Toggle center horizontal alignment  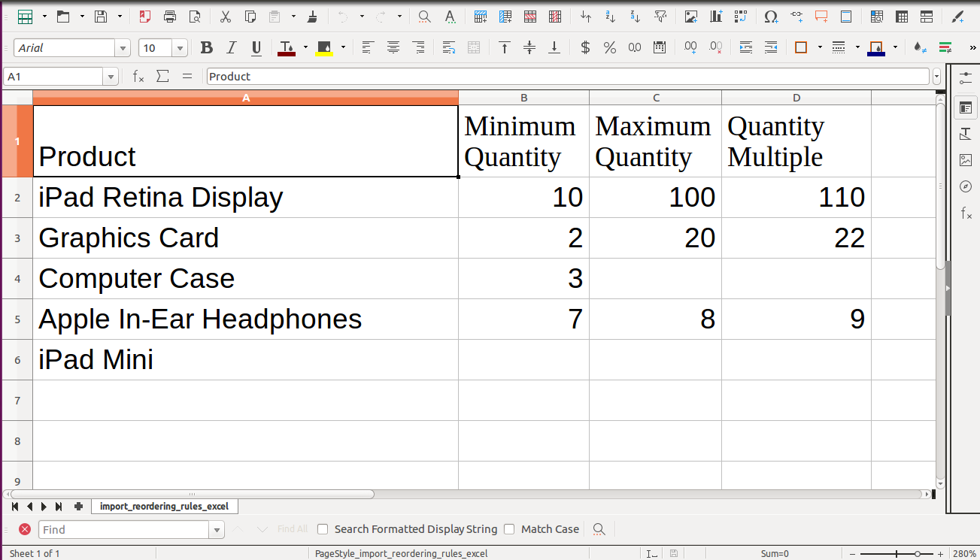click(x=393, y=48)
